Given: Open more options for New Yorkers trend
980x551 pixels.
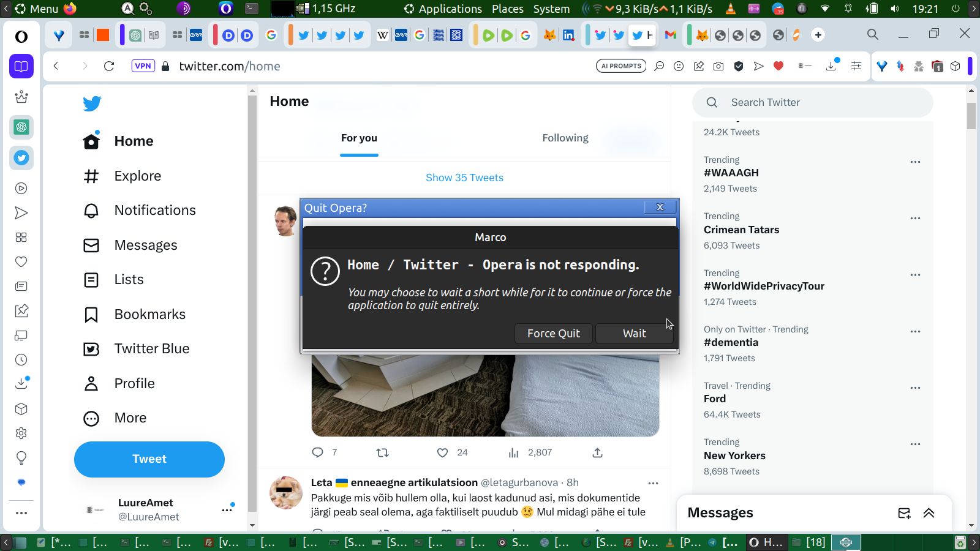Looking at the screenshot, I should (915, 444).
